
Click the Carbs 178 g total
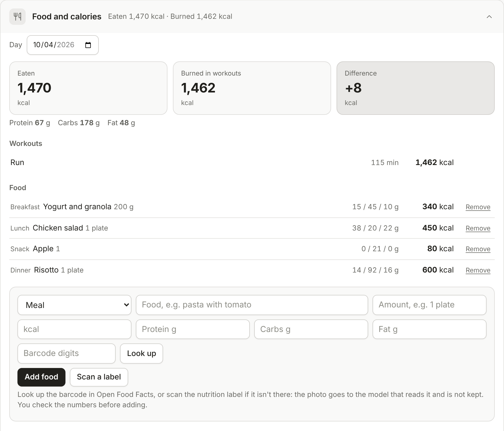click(79, 123)
